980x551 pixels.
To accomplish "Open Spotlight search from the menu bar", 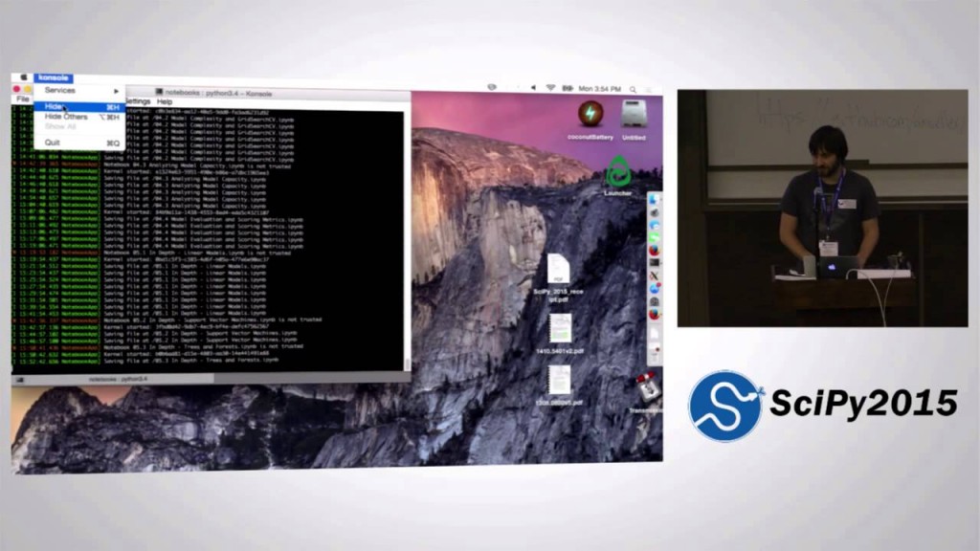I will click(x=634, y=88).
